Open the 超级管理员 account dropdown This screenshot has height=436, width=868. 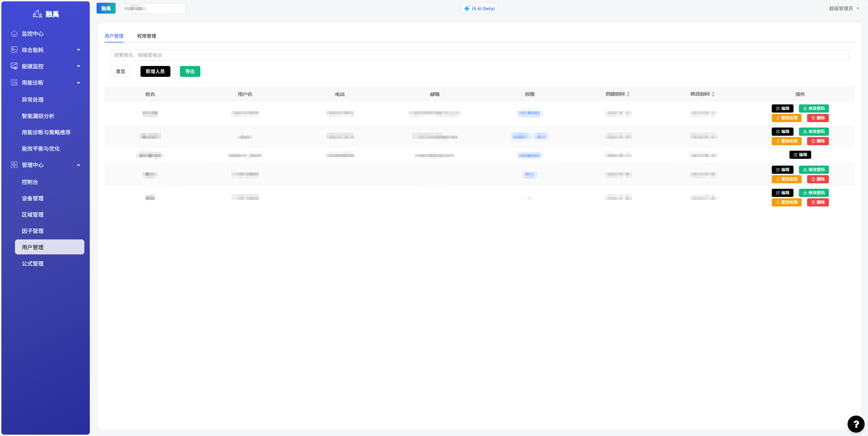[x=844, y=9]
